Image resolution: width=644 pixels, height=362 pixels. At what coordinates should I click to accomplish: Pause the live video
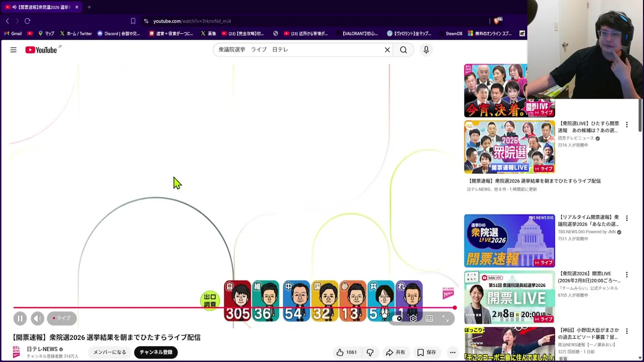[20, 318]
